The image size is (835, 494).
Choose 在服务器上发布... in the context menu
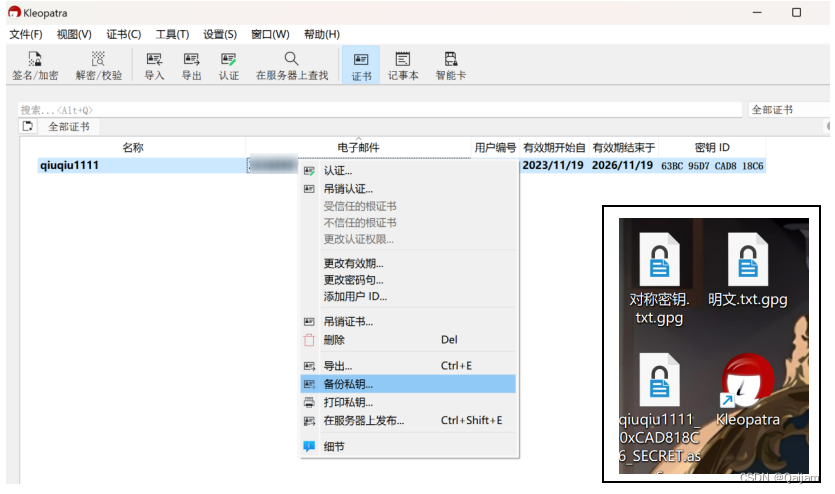pos(408,421)
